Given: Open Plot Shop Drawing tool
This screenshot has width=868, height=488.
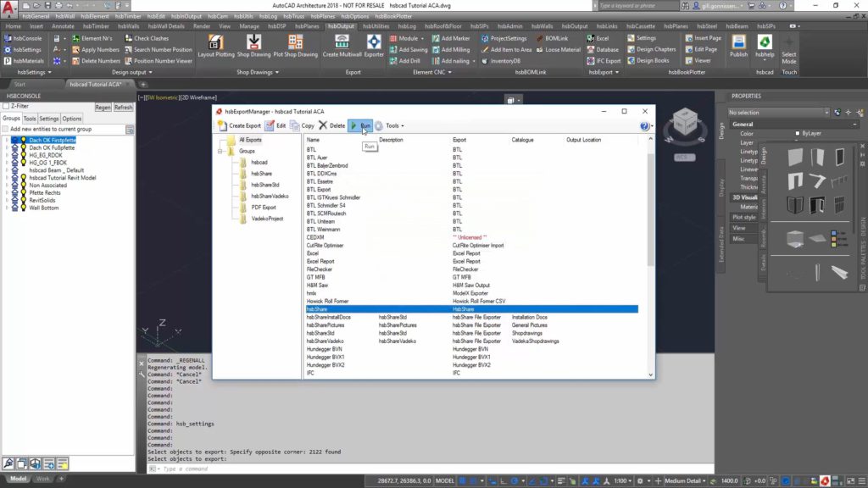Looking at the screenshot, I should (296, 46).
